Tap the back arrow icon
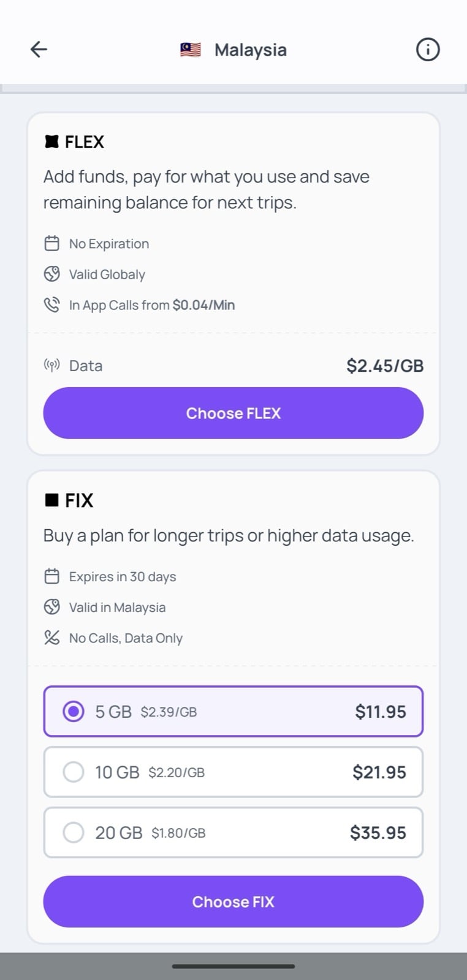The image size is (467, 980). 39,50
